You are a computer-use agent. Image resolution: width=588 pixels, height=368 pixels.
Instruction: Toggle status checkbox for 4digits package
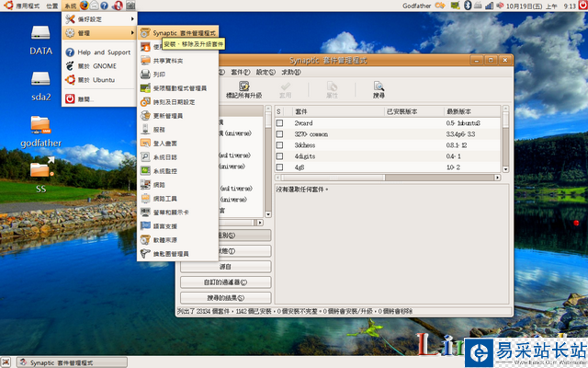279,155
